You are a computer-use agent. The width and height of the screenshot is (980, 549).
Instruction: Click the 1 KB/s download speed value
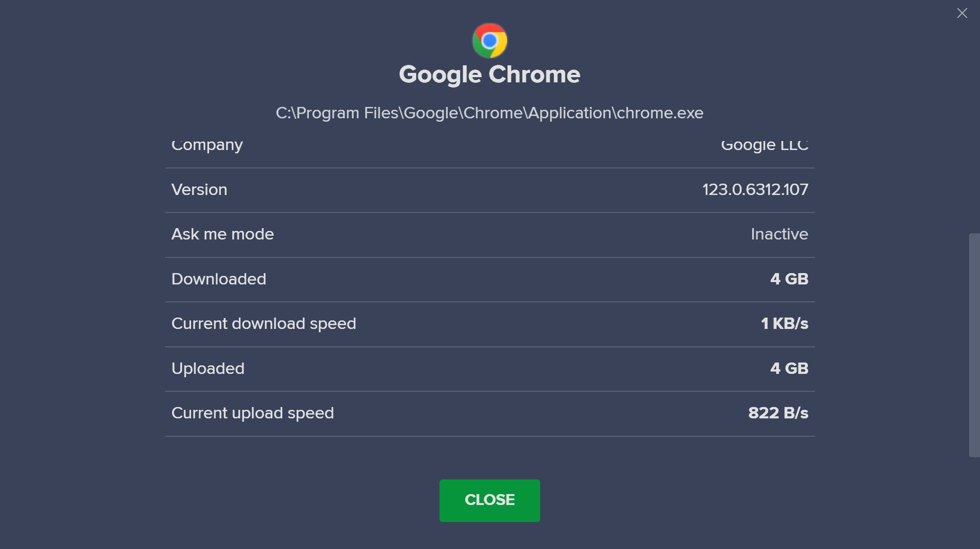point(785,324)
